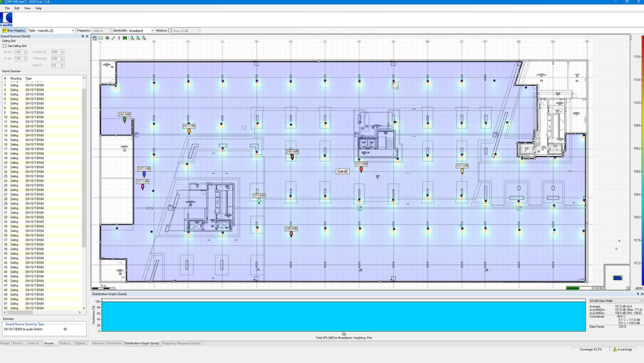Choose the loudspeaker placement tool

pos(107,38)
